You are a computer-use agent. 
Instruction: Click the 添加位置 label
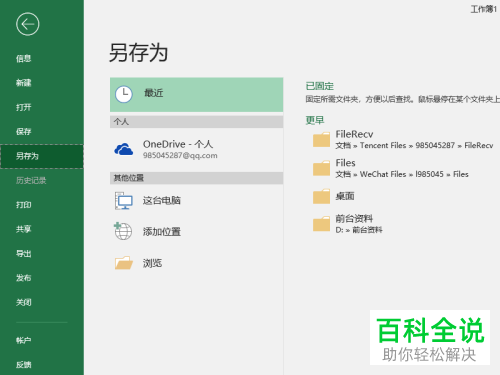(x=162, y=232)
